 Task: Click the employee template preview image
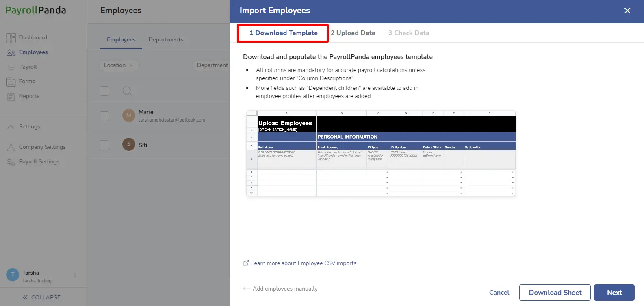click(x=381, y=154)
